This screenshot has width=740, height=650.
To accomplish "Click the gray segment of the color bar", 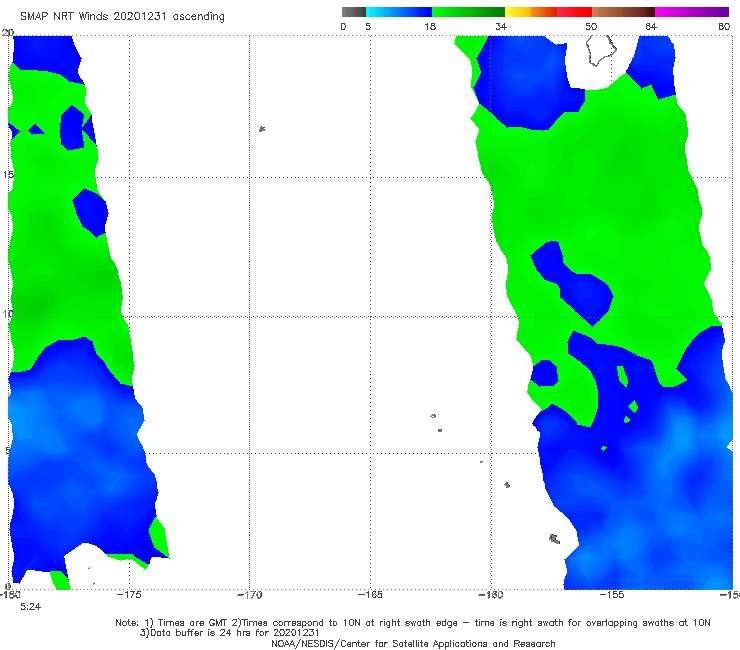I will point(354,12).
